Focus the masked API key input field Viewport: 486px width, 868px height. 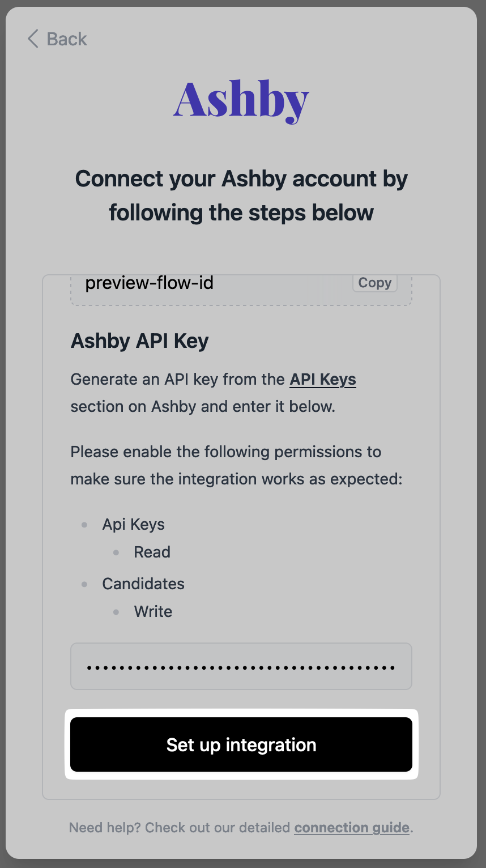pos(241,667)
